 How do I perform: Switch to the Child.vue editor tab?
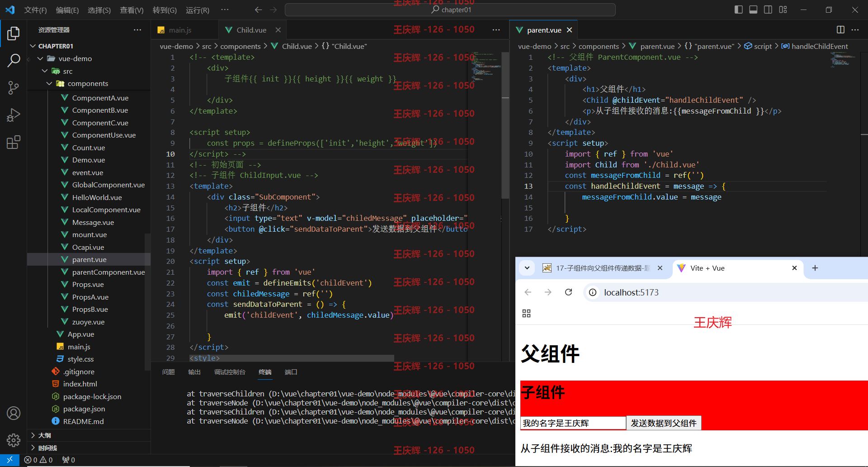pyautogui.click(x=251, y=30)
